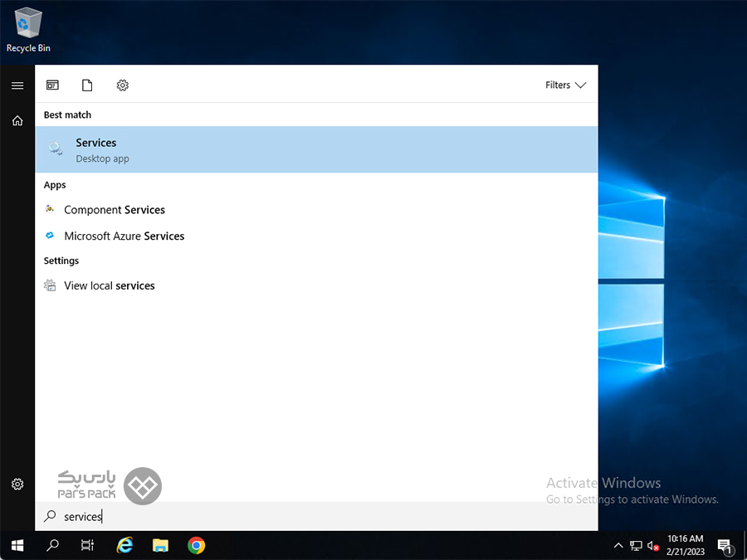Expand the hamburger menu in search sidebar
Image resolution: width=747 pixels, height=560 pixels.
tap(17, 85)
